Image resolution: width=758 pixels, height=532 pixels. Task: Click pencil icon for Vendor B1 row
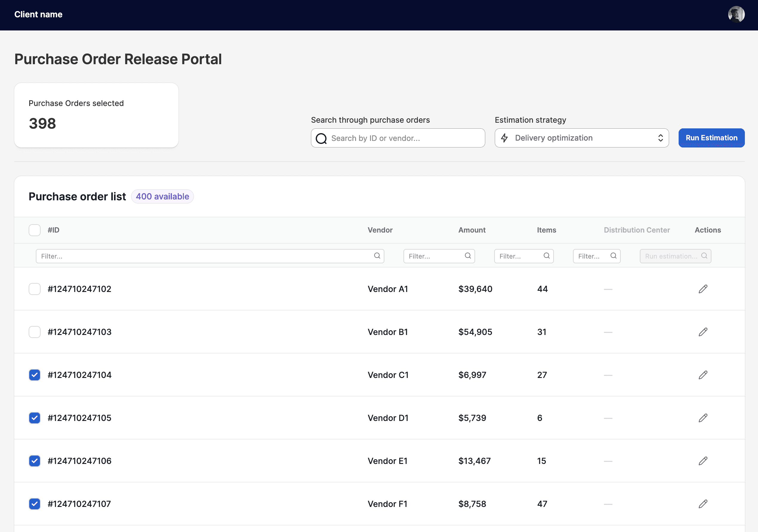[x=703, y=332]
